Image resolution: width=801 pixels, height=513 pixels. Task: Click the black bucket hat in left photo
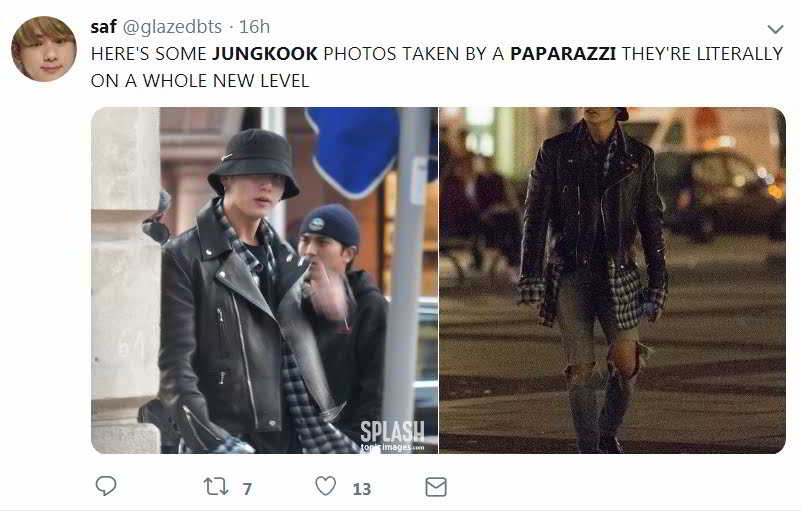click(x=254, y=162)
